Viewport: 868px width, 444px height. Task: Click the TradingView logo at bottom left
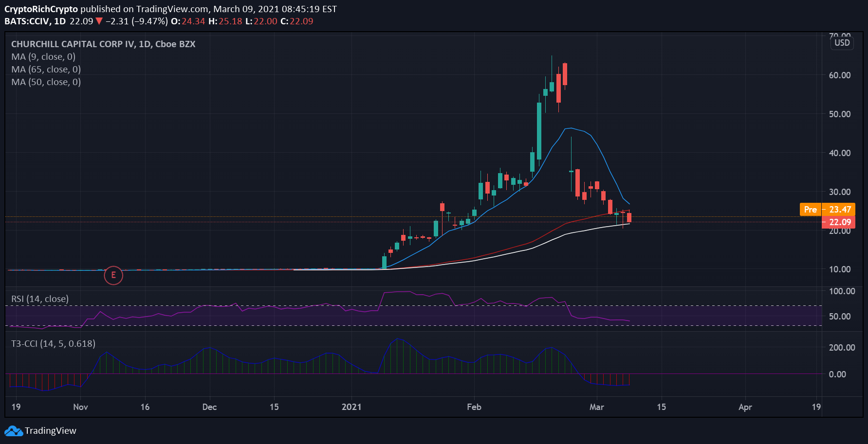coord(40,431)
